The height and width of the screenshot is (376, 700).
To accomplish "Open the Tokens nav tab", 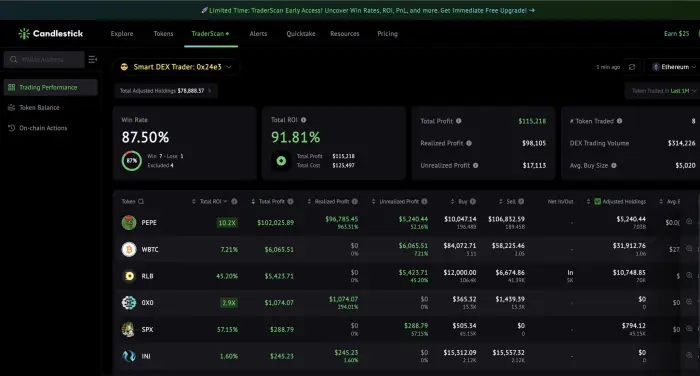I will pos(163,33).
